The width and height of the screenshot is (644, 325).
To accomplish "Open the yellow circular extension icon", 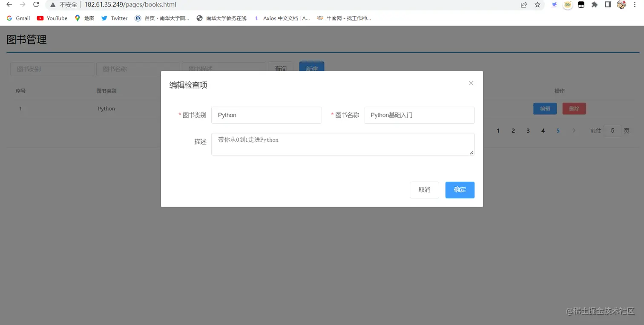I will pyautogui.click(x=567, y=5).
